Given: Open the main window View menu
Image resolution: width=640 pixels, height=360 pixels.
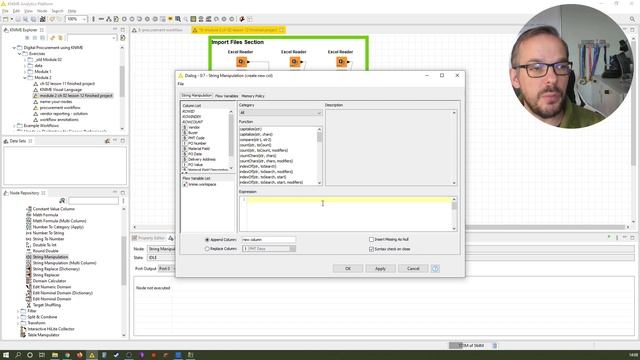Looking at the screenshot, I should pos(28,11).
